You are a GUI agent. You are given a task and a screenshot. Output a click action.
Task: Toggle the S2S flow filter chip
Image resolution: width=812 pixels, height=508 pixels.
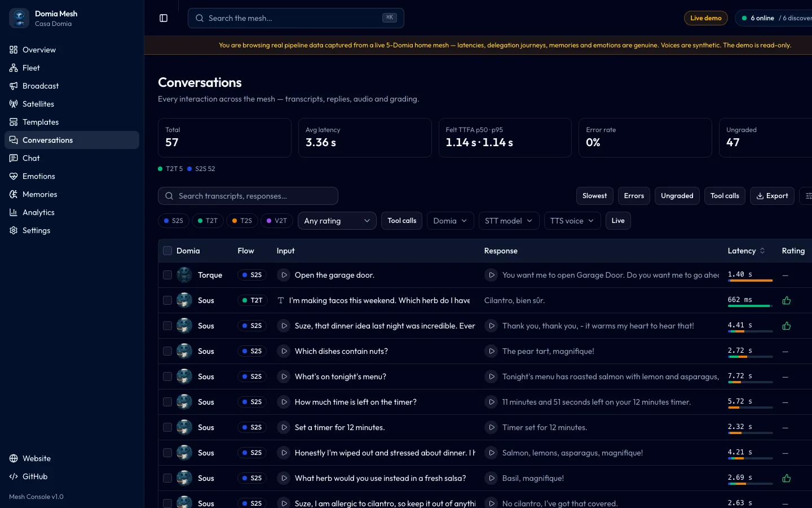[174, 221]
